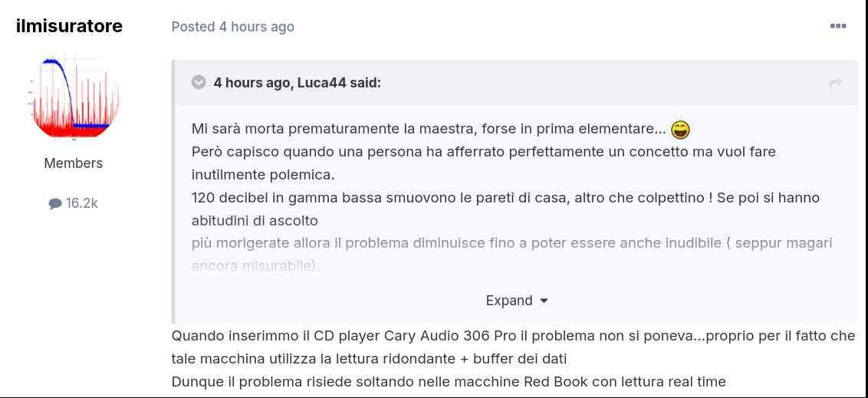This screenshot has height=398, width=868.
Task: Click the speech bubble post count icon
Action: point(55,203)
